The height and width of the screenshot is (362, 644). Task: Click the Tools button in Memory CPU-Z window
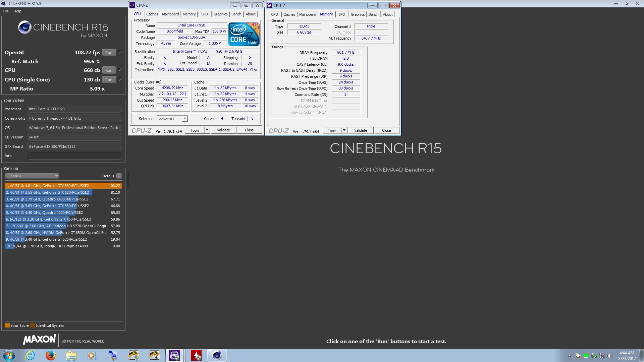[x=332, y=130]
